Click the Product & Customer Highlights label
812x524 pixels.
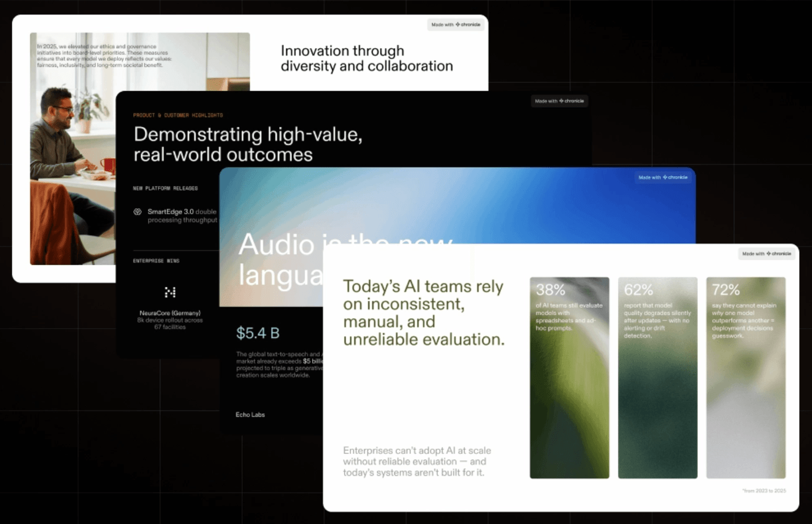coord(178,115)
